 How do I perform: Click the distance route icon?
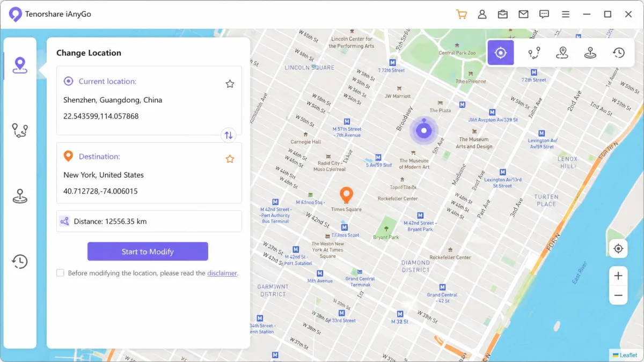point(64,221)
